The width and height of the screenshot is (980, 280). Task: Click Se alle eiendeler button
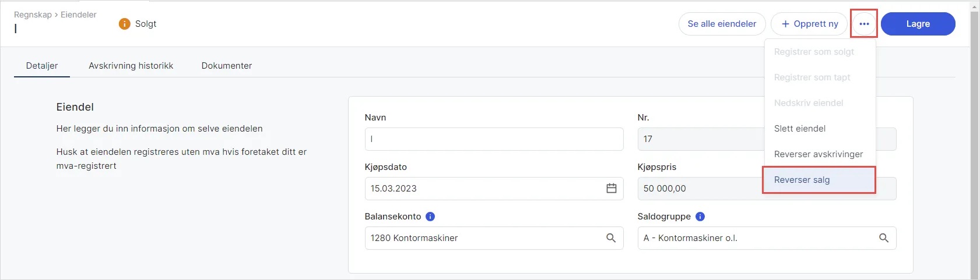tap(722, 24)
